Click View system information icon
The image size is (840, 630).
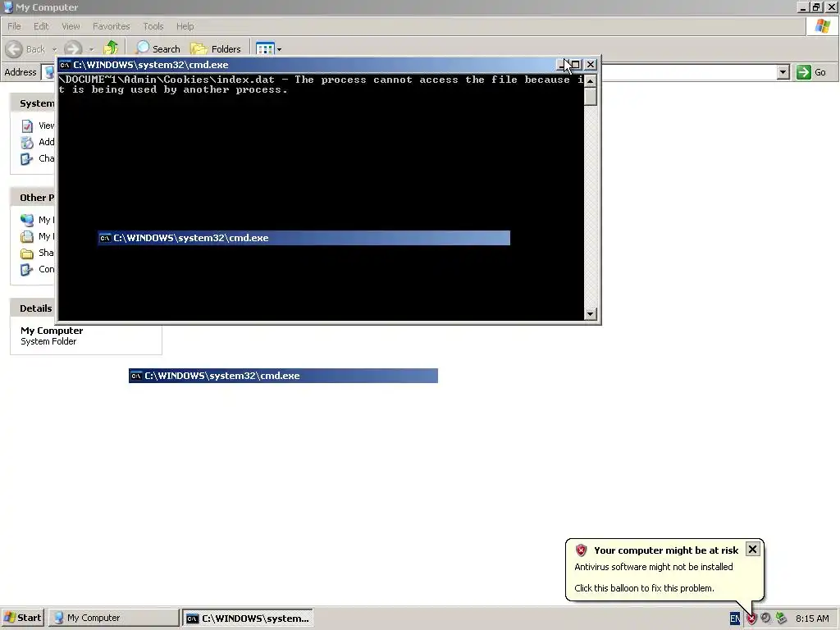27,126
